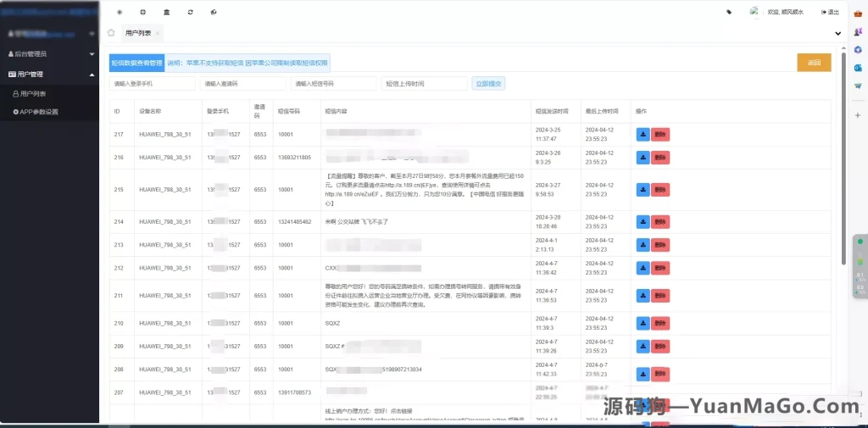
Task: Delete the SMS record with ID 209
Action: pyautogui.click(x=660, y=347)
